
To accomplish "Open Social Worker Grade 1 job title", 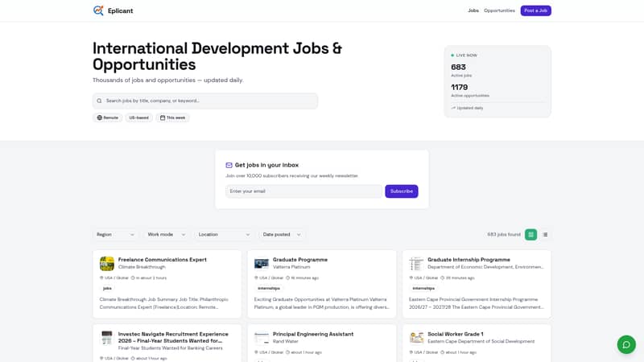I will [x=455, y=334].
